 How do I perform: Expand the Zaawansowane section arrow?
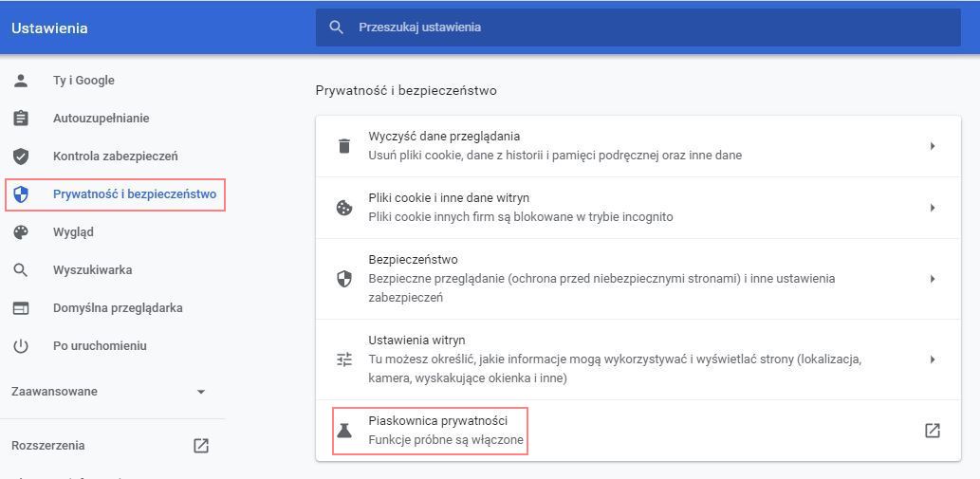pyautogui.click(x=200, y=392)
